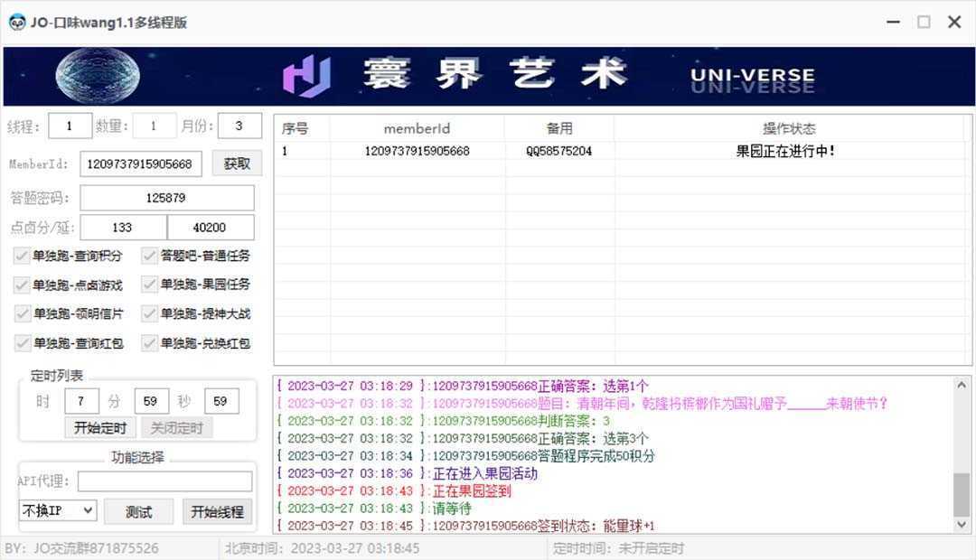Click the purple 寰界艺术 hexagon logo
Screen dimensions: 976x560
point(308,74)
